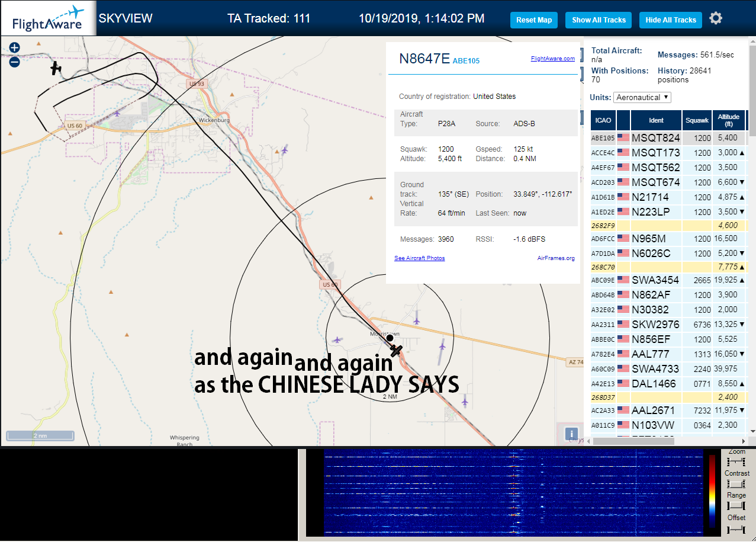Sort table by Squawk column header
The height and width of the screenshot is (542, 756).
[x=697, y=120]
